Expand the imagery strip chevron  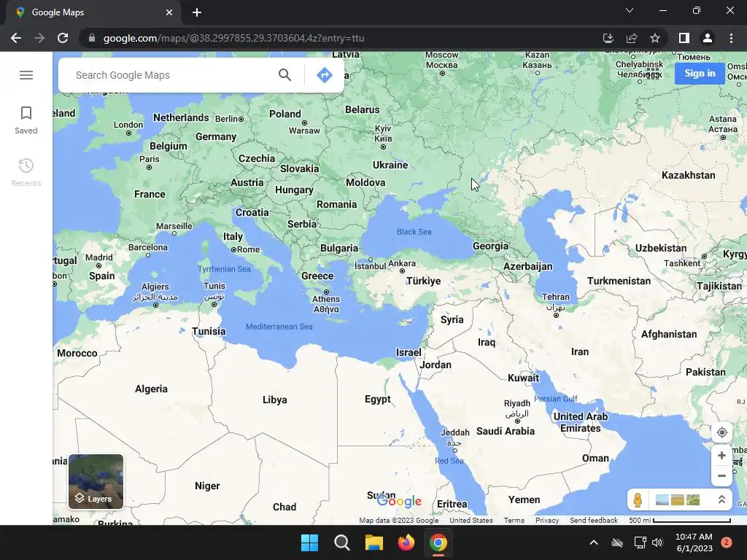pyautogui.click(x=721, y=499)
